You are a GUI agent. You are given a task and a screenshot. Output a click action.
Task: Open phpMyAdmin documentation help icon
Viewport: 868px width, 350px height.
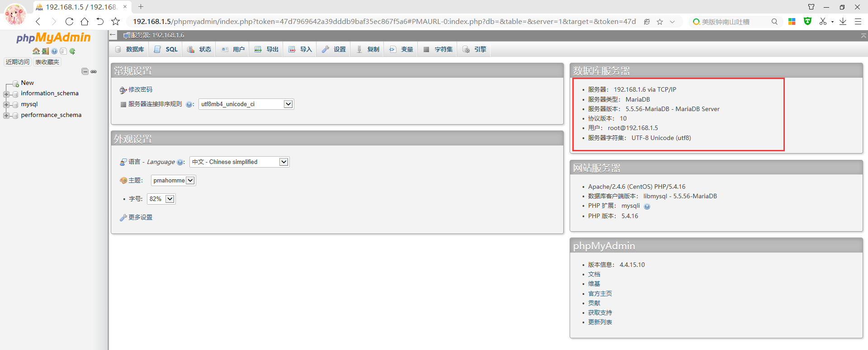(54, 51)
